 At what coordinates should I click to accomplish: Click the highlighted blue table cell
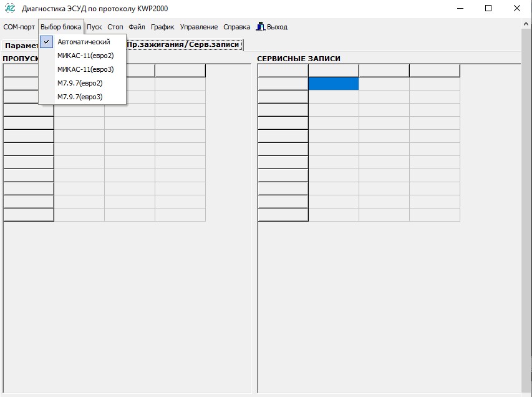tap(334, 84)
